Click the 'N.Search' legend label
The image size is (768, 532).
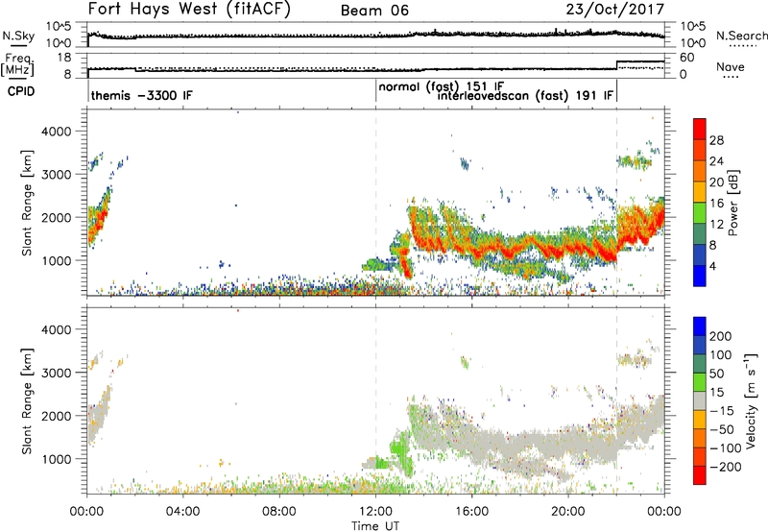tap(741, 36)
